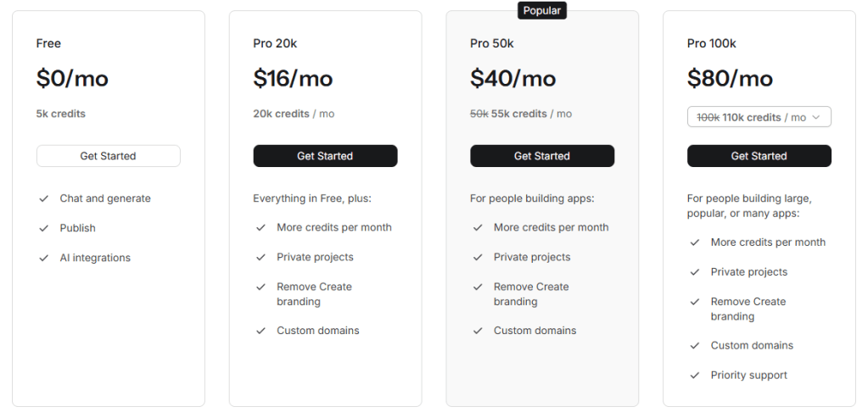Open the 110k credits dropdown
The width and height of the screenshot is (868, 418).
pos(759,117)
